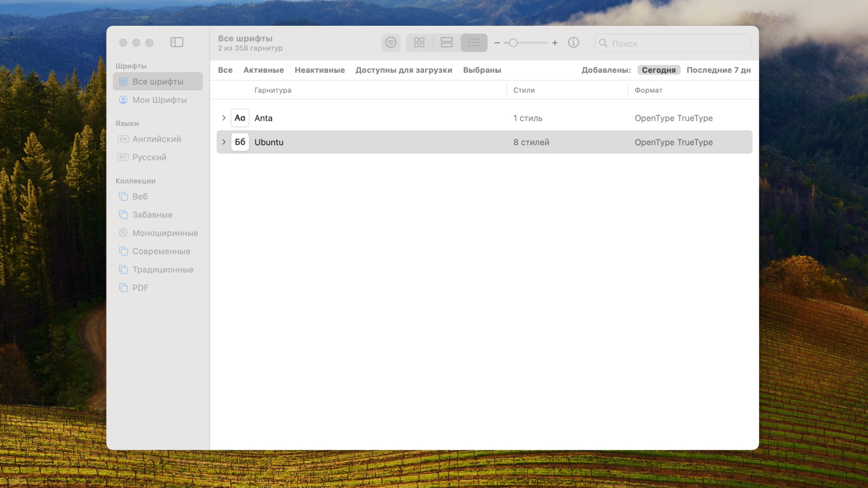Click the preview size slider
The width and height of the screenshot is (868, 488).
coord(526,43)
